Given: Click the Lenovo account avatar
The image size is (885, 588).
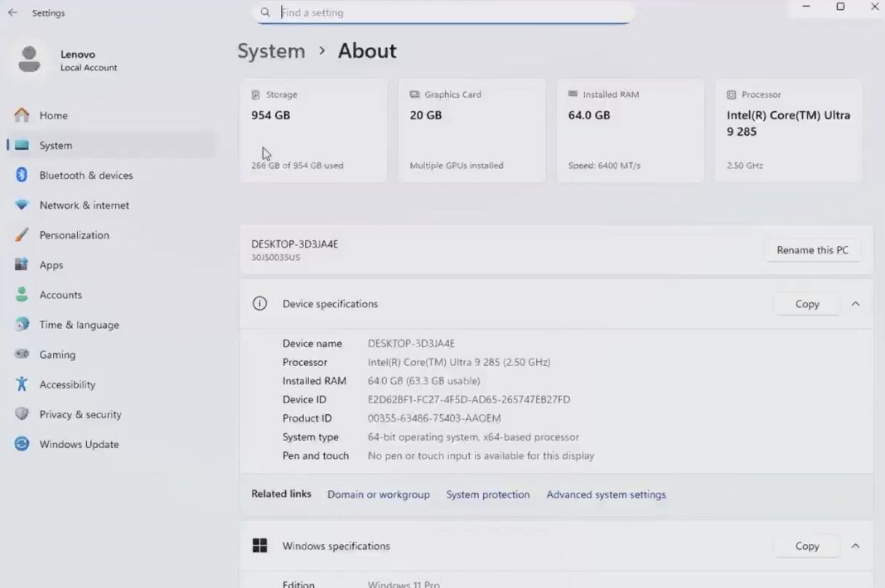Looking at the screenshot, I should point(29,60).
